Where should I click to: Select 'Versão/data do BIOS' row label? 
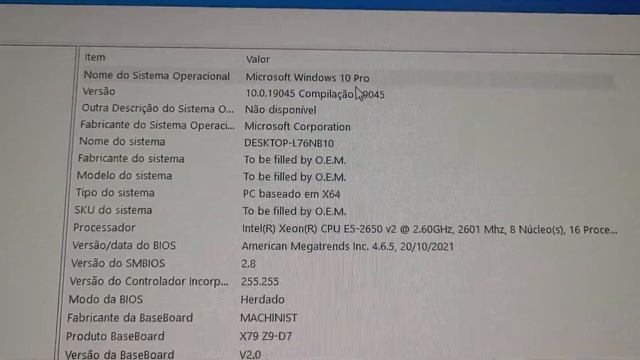[x=124, y=245]
